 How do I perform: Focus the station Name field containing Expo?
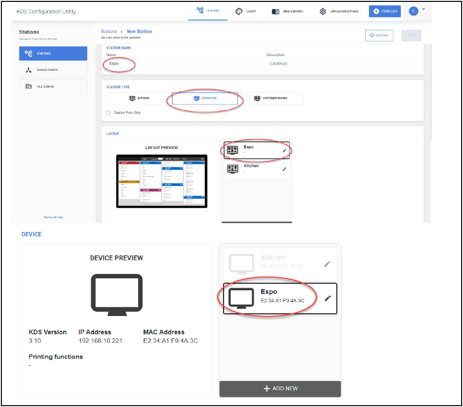pos(182,63)
